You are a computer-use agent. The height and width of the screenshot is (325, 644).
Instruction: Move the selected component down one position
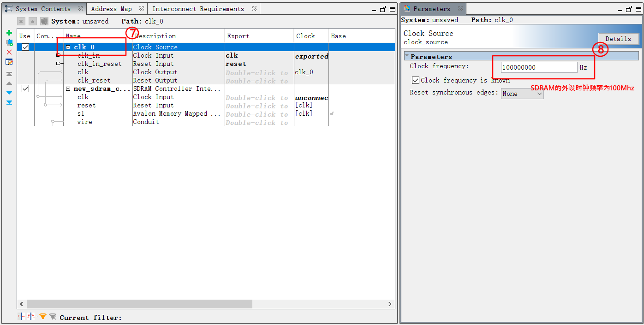pos(9,94)
